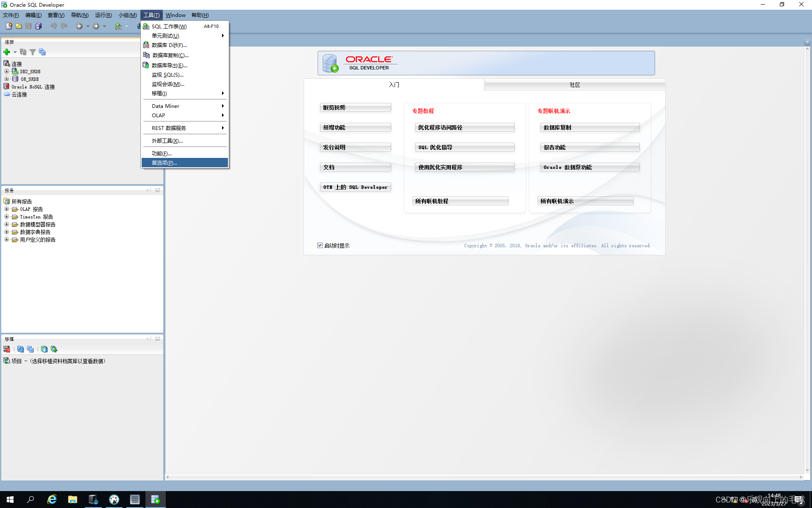Click the Oracle 数据泵功能 button

[x=590, y=167]
